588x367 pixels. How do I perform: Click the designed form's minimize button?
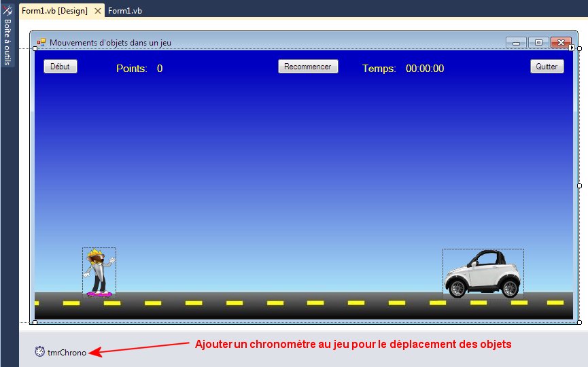516,43
